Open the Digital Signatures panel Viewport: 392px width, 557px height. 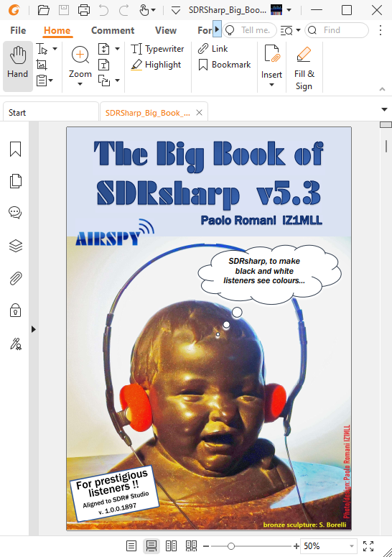coord(15,344)
